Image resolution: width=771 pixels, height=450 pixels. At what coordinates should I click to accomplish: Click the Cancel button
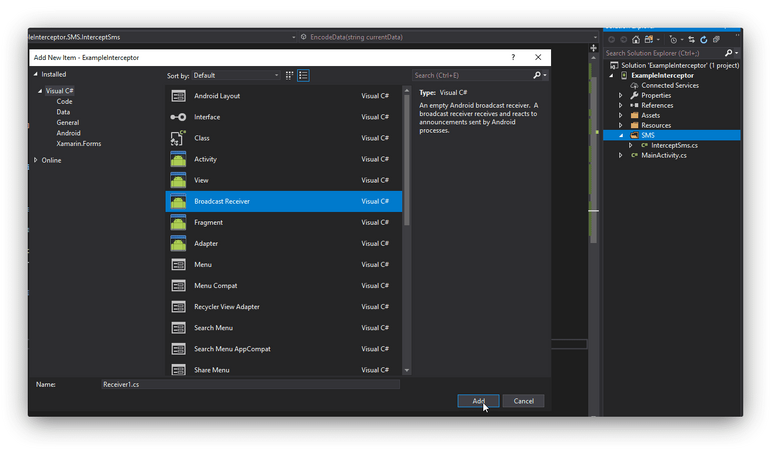(523, 401)
